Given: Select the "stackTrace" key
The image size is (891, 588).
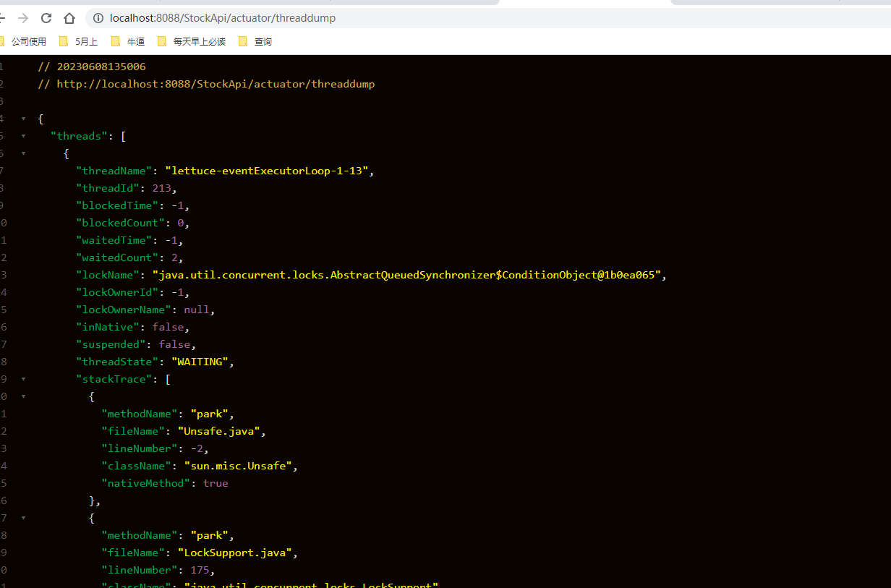Looking at the screenshot, I should [114, 379].
